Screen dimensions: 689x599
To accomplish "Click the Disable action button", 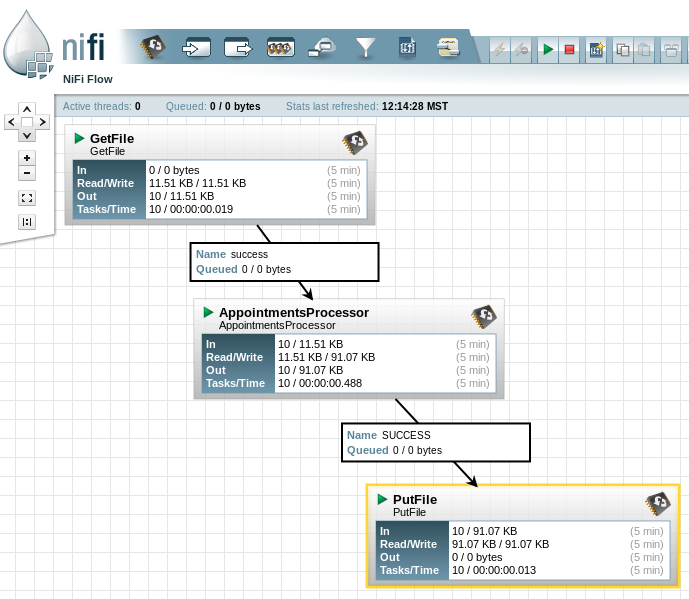I will coord(522,49).
